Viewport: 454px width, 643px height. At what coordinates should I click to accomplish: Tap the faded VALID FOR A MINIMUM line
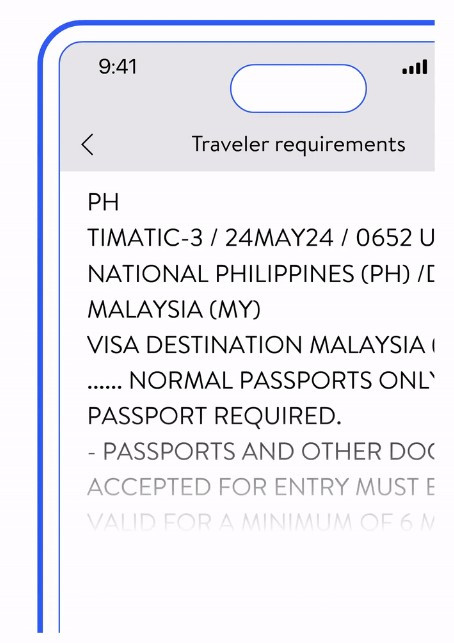pyautogui.click(x=261, y=522)
